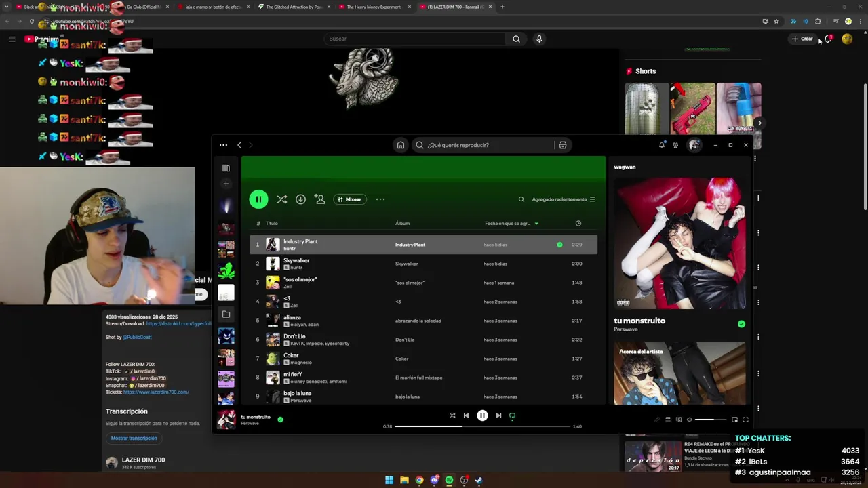Navigate back in Spotify with the left chevron
868x488 pixels.
(239, 145)
